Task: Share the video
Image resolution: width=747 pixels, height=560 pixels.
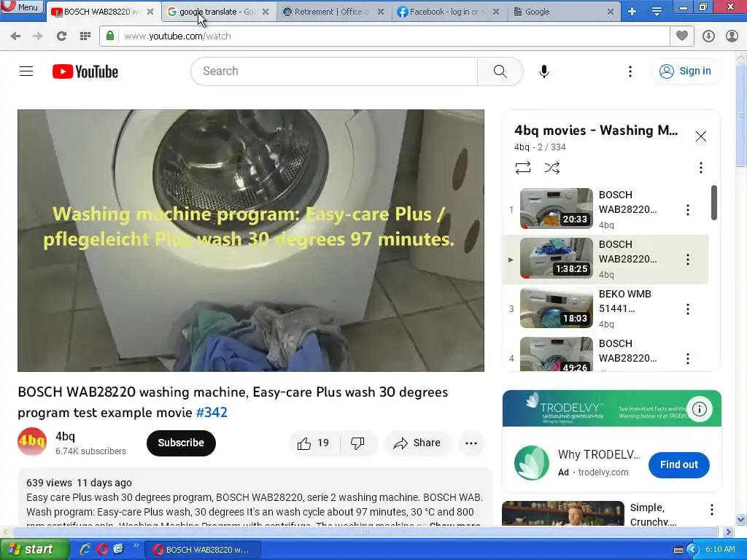Action: pyautogui.click(x=417, y=443)
